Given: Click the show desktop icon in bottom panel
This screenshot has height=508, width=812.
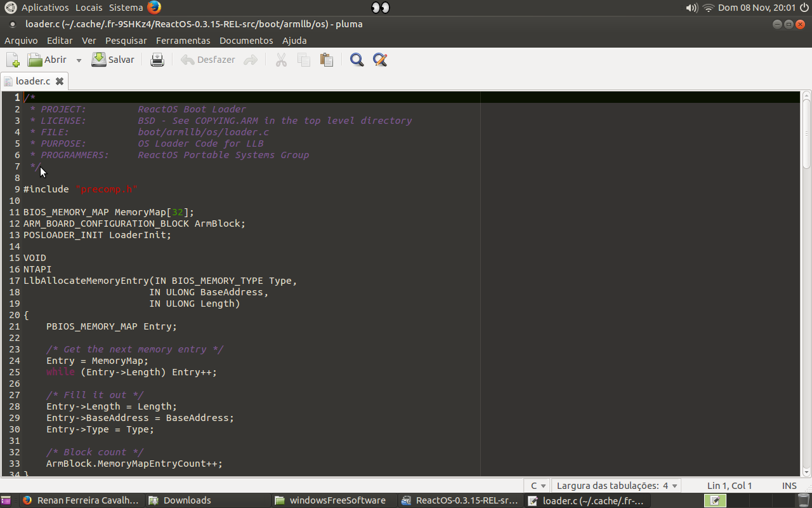Looking at the screenshot, I should (x=6, y=500).
